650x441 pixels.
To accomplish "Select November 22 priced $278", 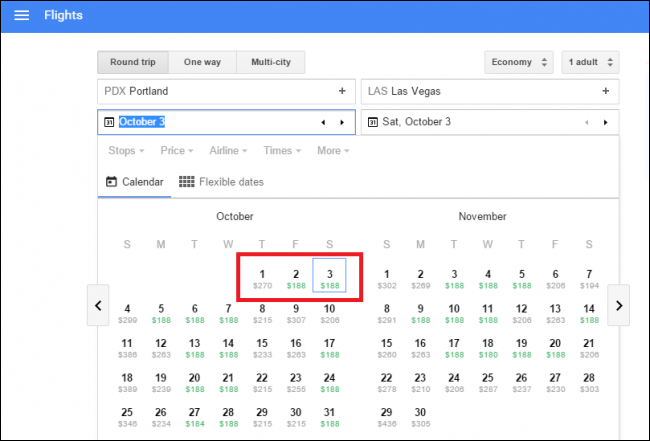I will coord(386,383).
